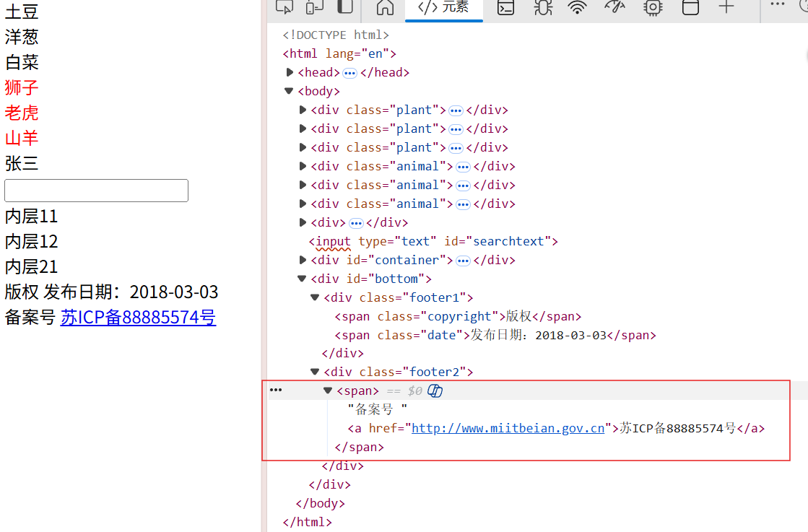The image size is (808, 532).
Task: Click the 张三 text on the page
Action: click(22, 164)
